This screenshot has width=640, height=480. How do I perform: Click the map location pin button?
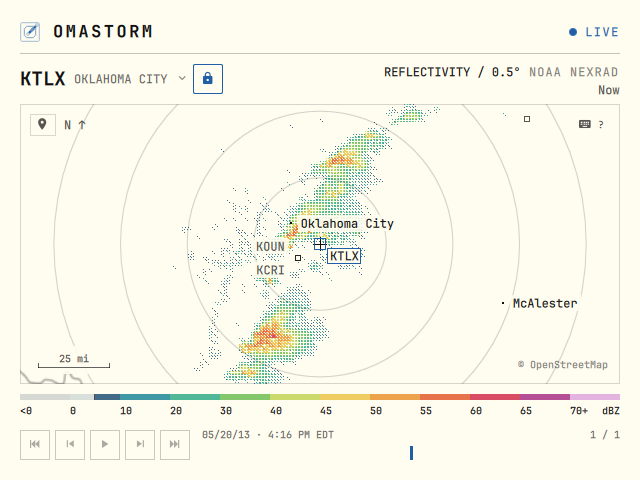point(43,124)
